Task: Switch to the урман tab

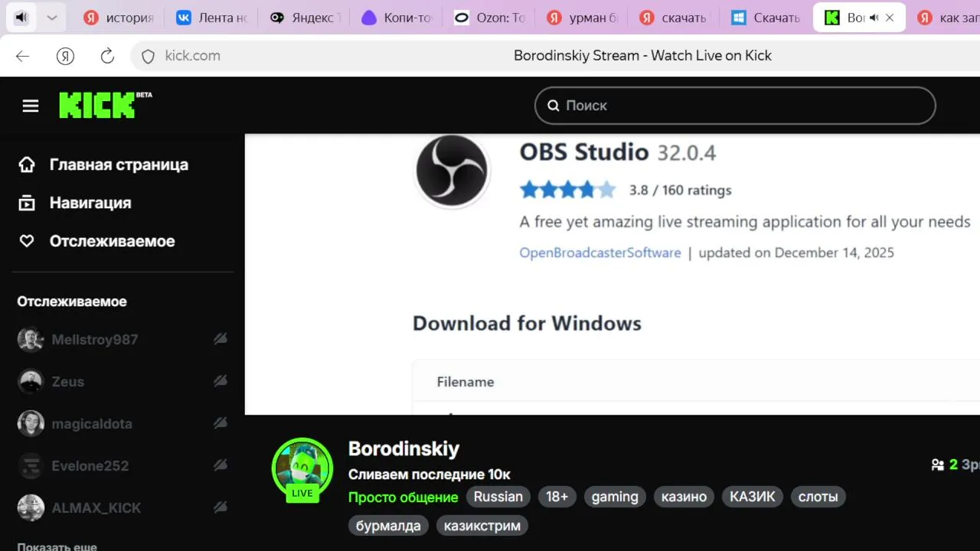Action: point(582,18)
